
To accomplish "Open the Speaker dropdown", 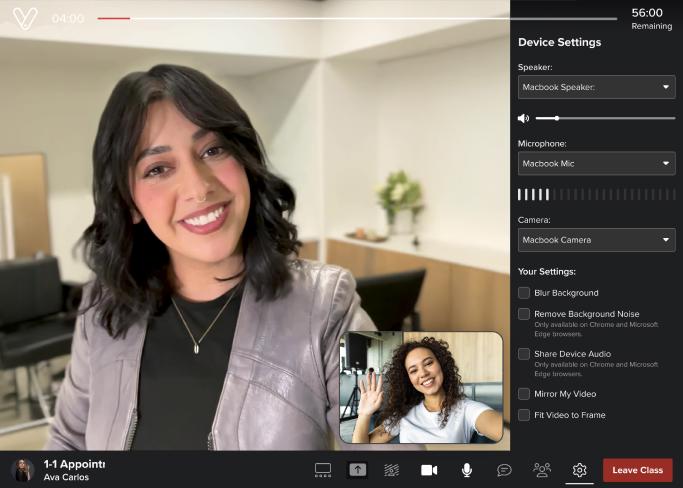I will coord(596,87).
